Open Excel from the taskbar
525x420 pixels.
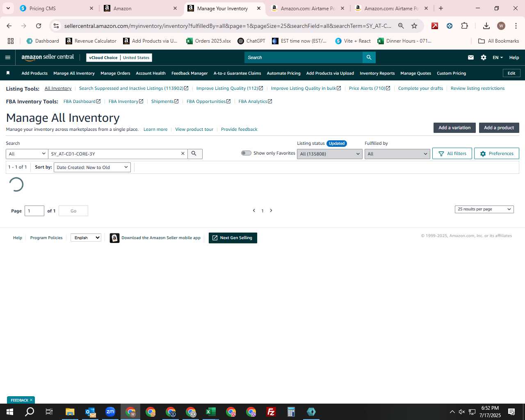click(210, 412)
